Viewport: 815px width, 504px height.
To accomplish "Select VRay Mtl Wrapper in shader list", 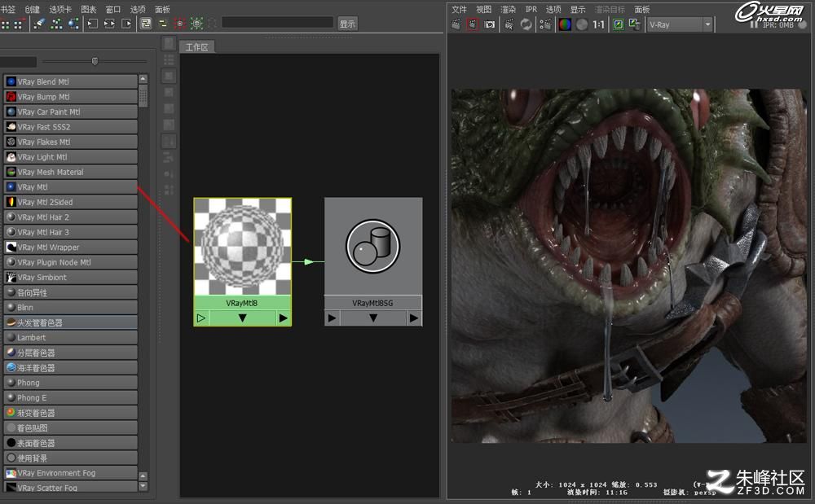I will [x=71, y=247].
